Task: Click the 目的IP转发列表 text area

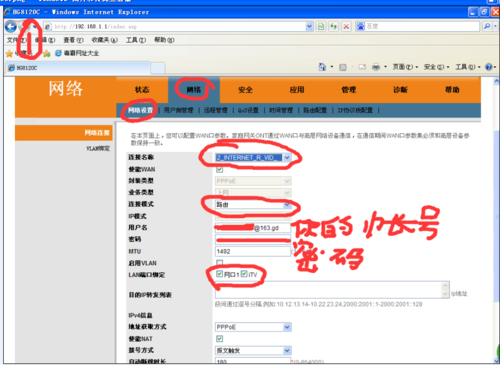Action: click(332, 290)
